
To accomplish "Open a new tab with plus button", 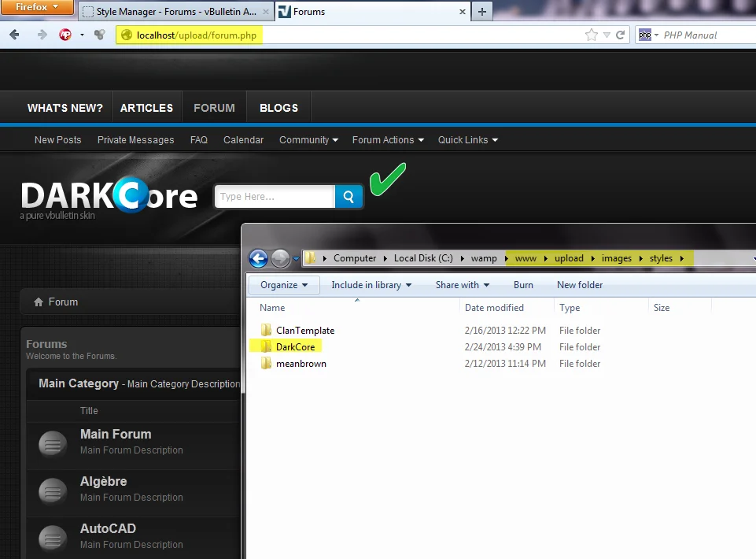I will pos(481,11).
